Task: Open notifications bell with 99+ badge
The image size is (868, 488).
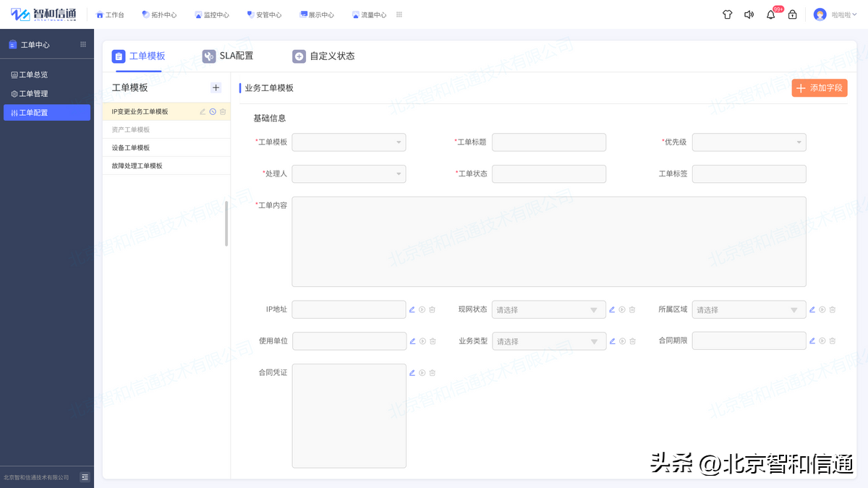Action: (771, 14)
